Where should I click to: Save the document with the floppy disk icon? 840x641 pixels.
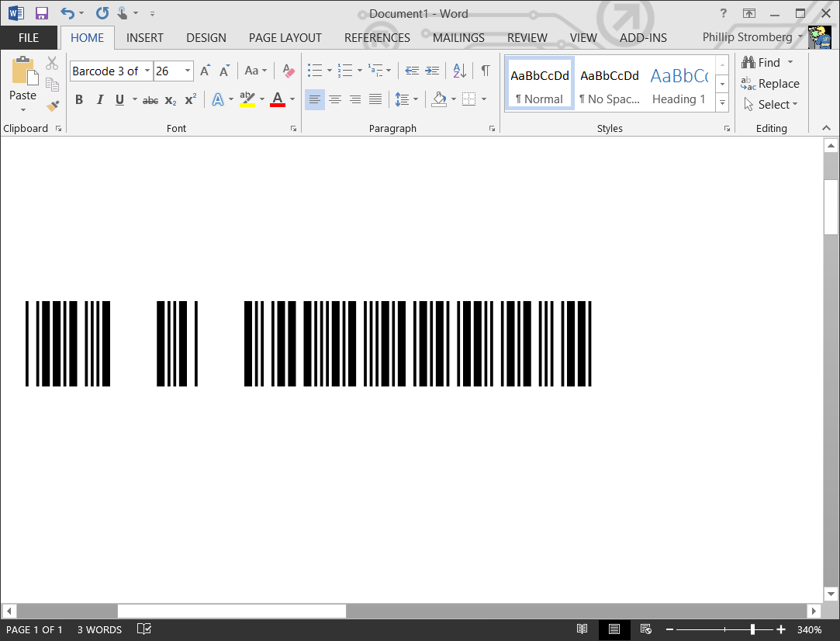41,13
